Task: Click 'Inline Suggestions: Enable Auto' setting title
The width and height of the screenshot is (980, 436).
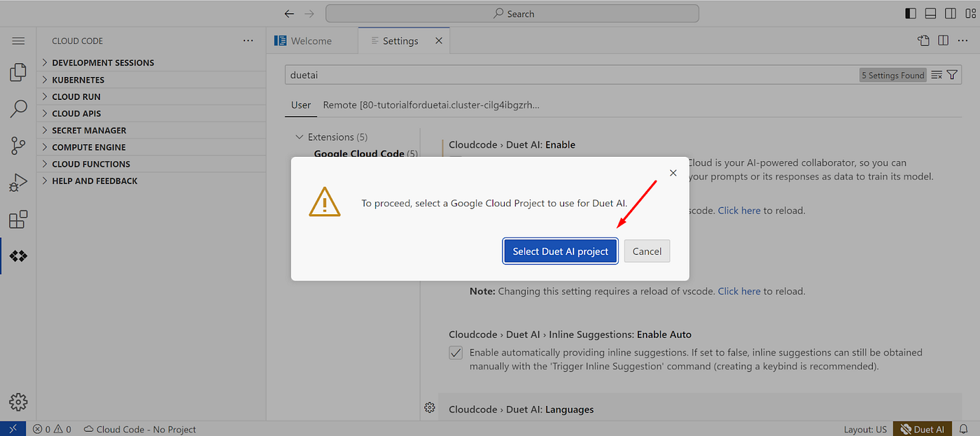Action: coord(570,335)
